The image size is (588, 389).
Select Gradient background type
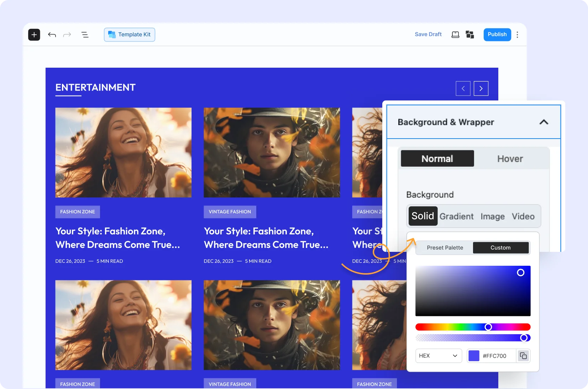pos(457,216)
